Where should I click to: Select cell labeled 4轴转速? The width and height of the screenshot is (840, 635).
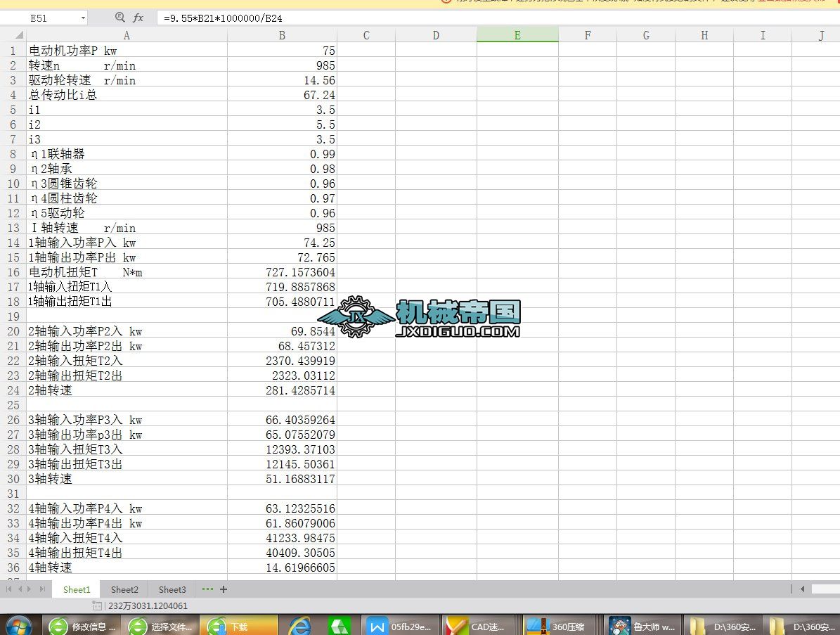point(127,567)
